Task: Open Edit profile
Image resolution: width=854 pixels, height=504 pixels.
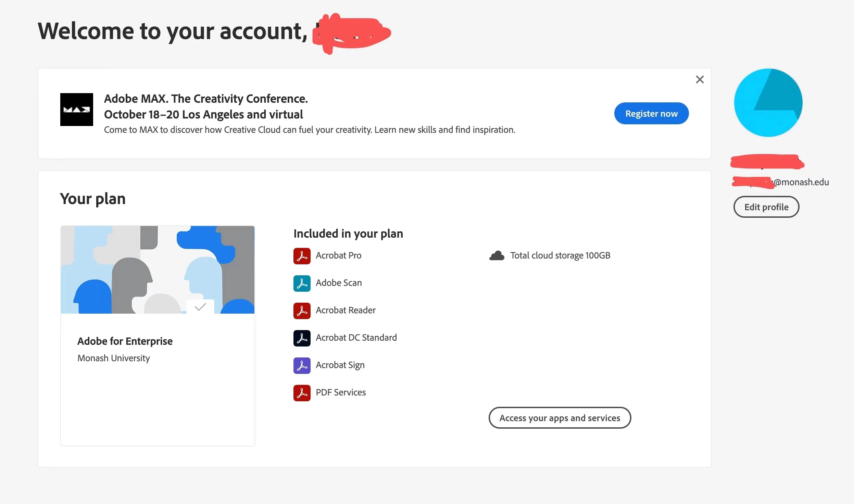Action: [766, 207]
